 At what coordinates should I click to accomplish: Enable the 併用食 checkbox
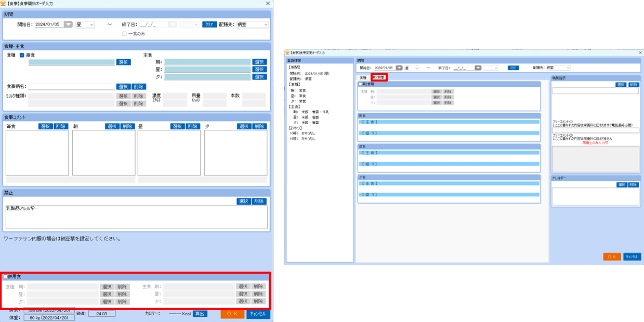click(5, 277)
